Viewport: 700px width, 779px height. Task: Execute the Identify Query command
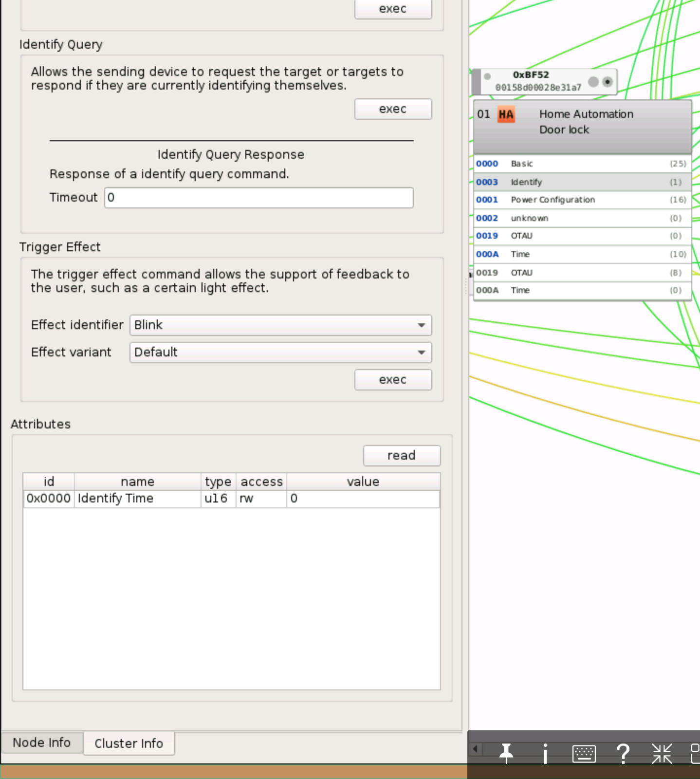393,109
